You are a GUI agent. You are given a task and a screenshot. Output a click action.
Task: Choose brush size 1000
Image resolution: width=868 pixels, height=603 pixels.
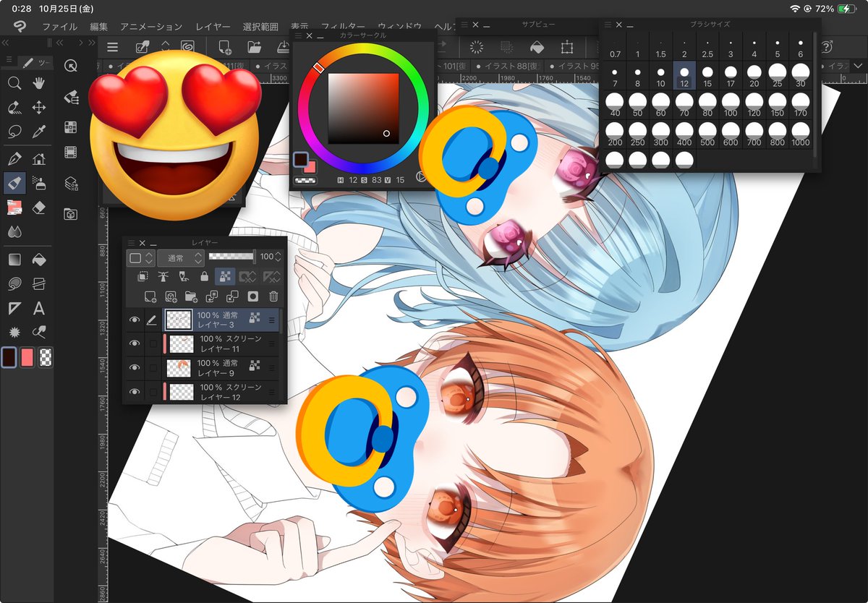[x=801, y=134]
